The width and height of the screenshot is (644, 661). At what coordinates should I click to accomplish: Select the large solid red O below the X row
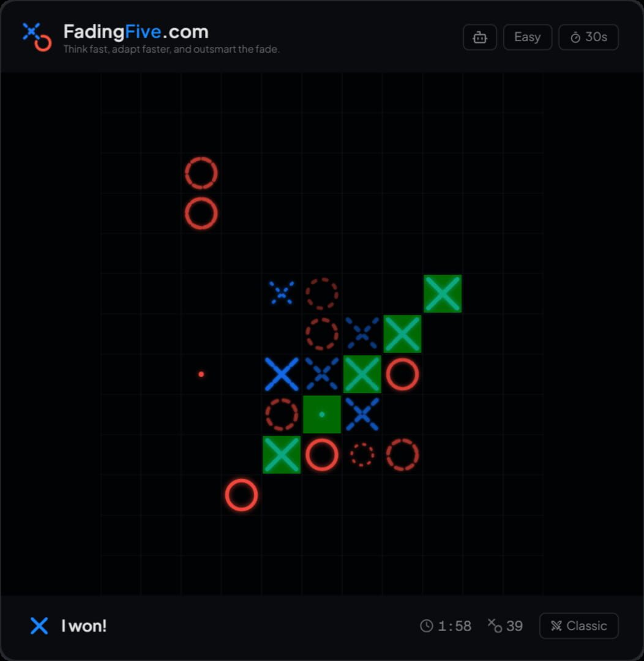321,454
